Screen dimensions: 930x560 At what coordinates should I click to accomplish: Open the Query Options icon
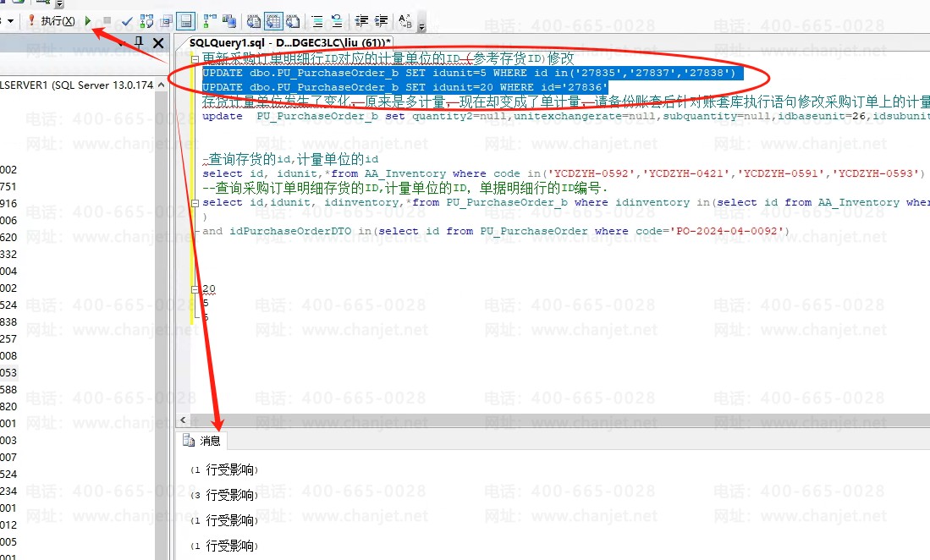coord(167,22)
